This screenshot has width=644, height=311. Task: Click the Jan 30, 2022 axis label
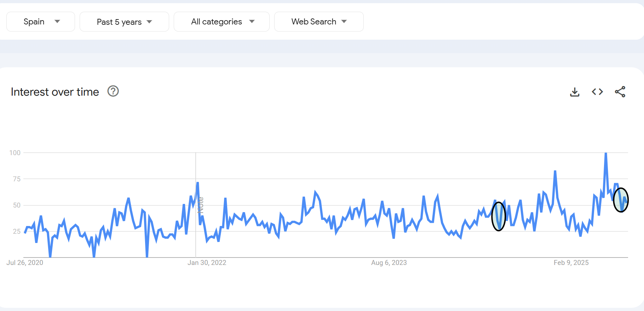pyautogui.click(x=207, y=262)
